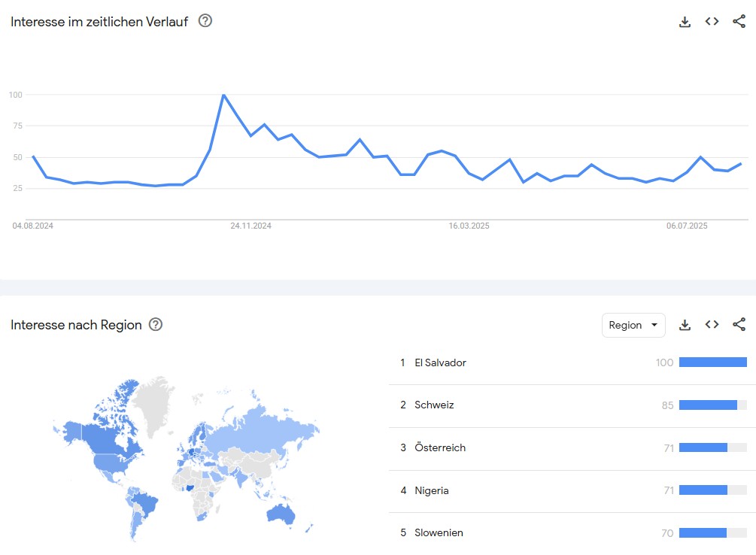Viewport: 756px width, 555px height.
Task: Open the Region dropdown menu
Action: [x=633, y=325]
